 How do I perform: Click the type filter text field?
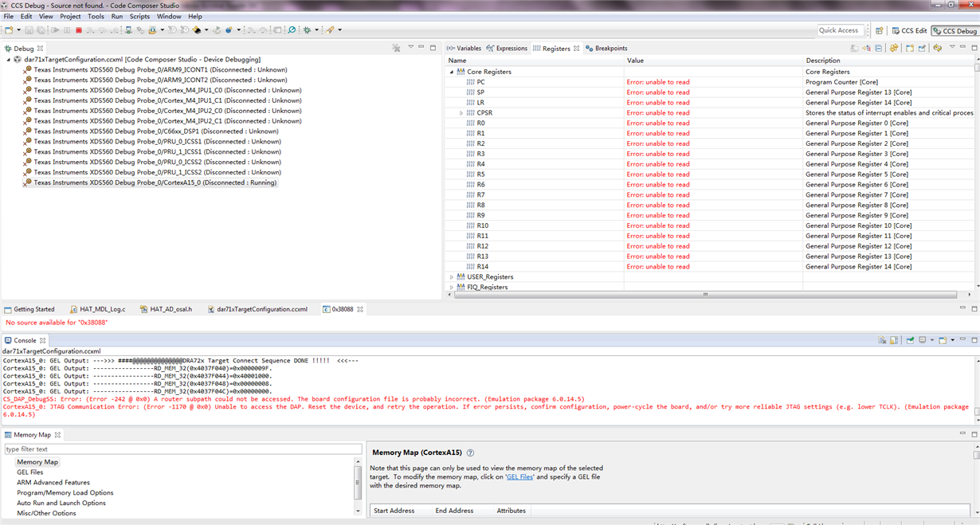182,449
